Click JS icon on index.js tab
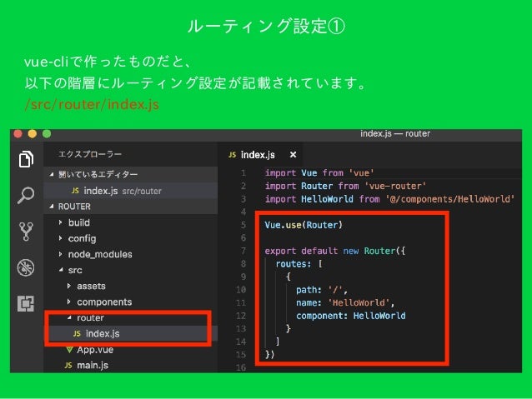532x399 pixels. (233, 155)
